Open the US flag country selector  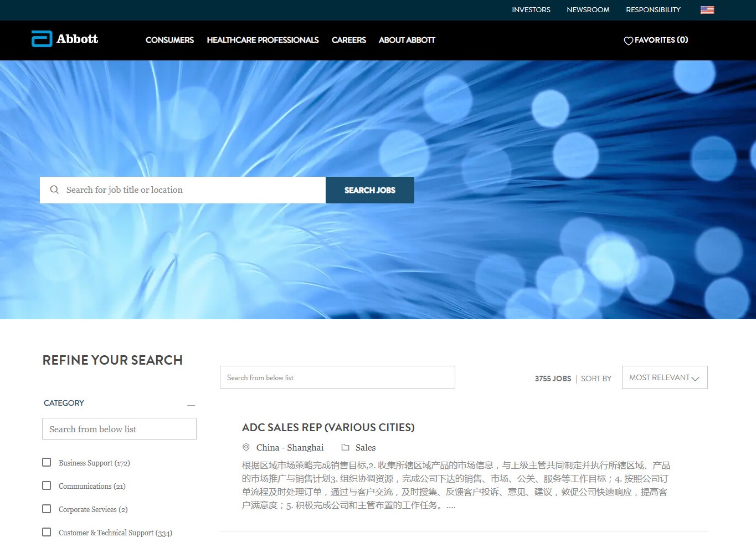click(x=707, y=10)
